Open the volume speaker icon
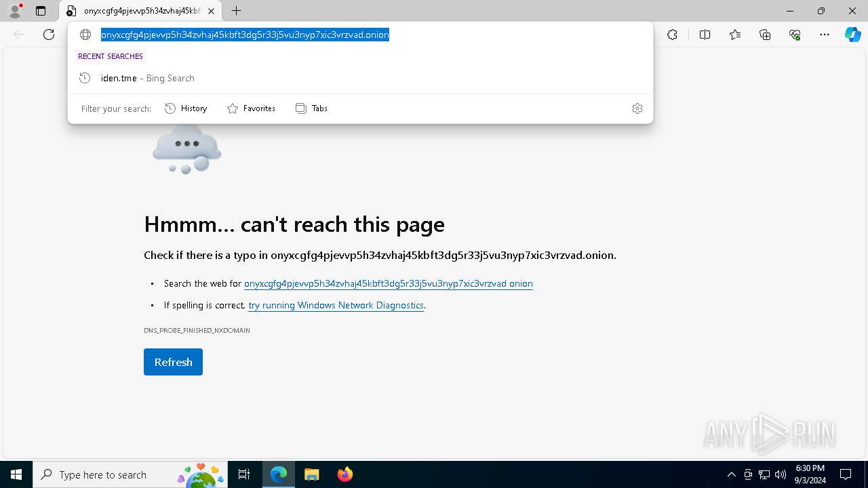Screen dimensions: 868x488 click(x=781, y=474)
